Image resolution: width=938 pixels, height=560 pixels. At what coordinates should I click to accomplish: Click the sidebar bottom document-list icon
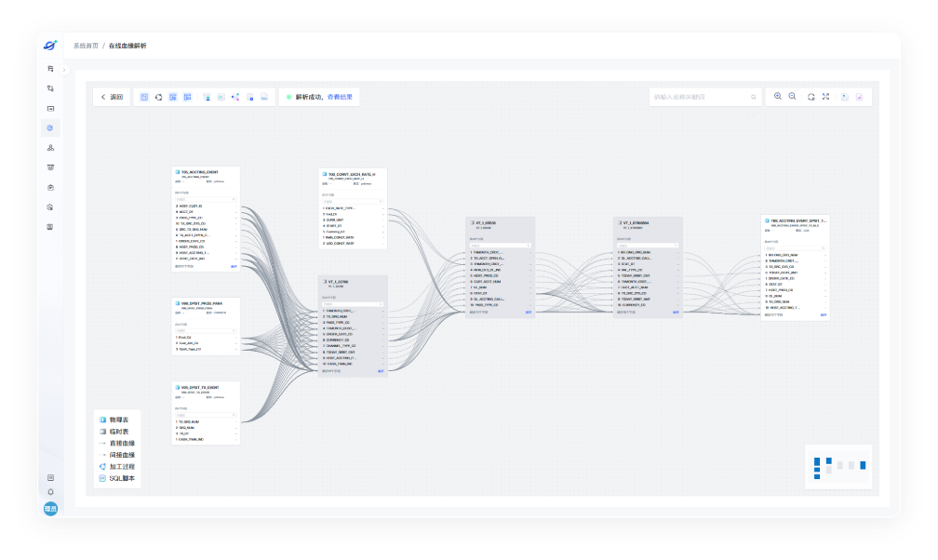click(x=50, y=477)
